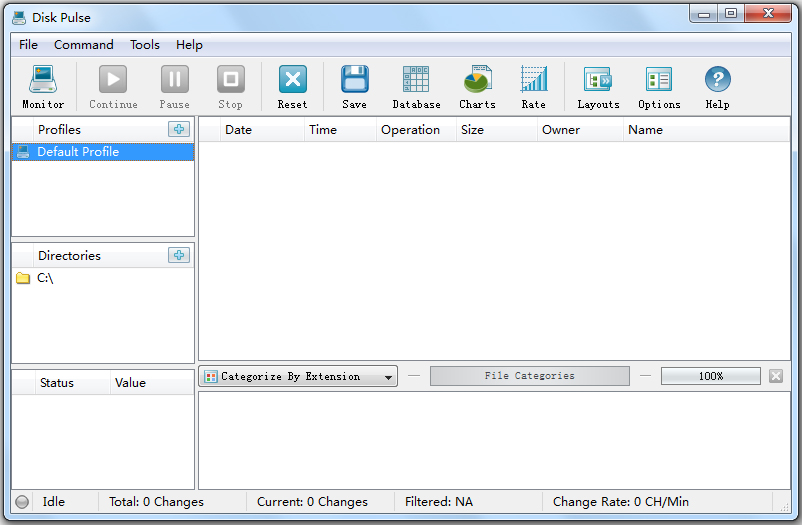The height and width of the screenshot is (525, 802).
Task: Click the File Categories button
Action: tap(529, 376)
